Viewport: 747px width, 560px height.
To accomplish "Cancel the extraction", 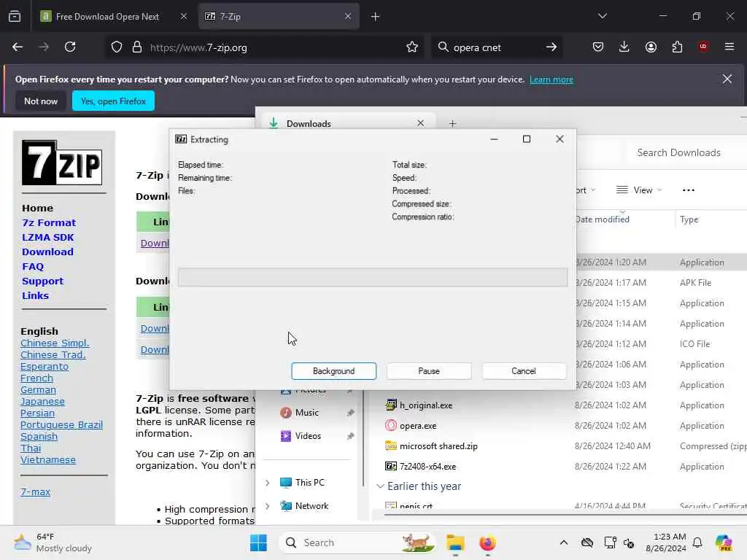I will pyautogui.click(x=524, y=371).
